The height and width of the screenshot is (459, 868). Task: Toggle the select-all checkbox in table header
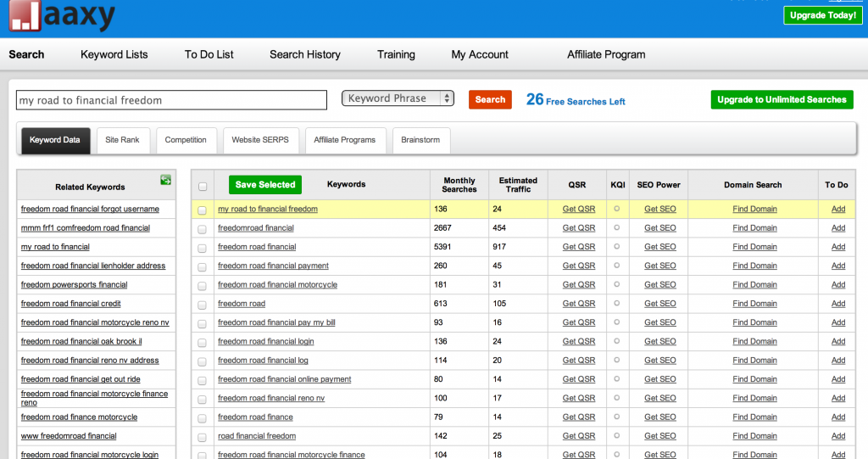tap(202, 187)
